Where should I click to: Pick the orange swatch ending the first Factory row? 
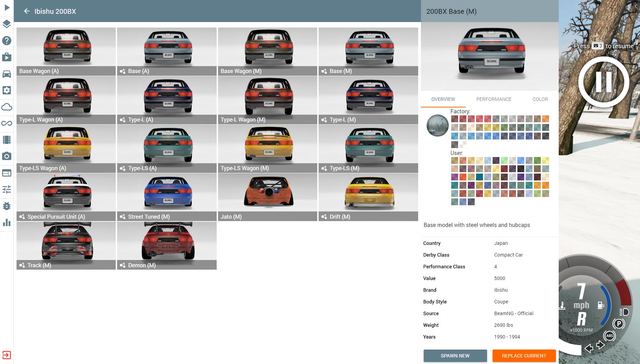pos(545,119)
